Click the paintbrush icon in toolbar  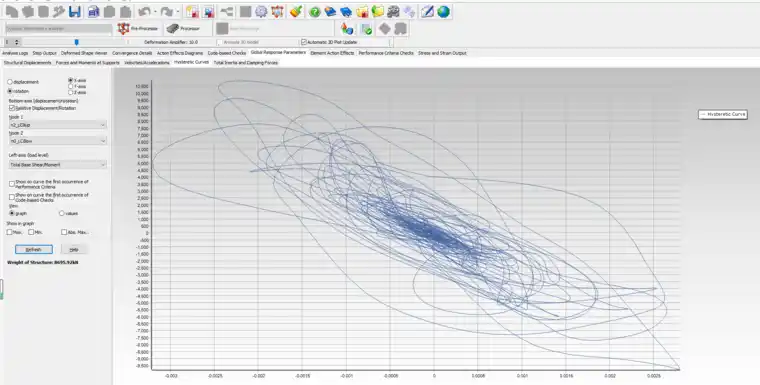click(x=296, y=11)
